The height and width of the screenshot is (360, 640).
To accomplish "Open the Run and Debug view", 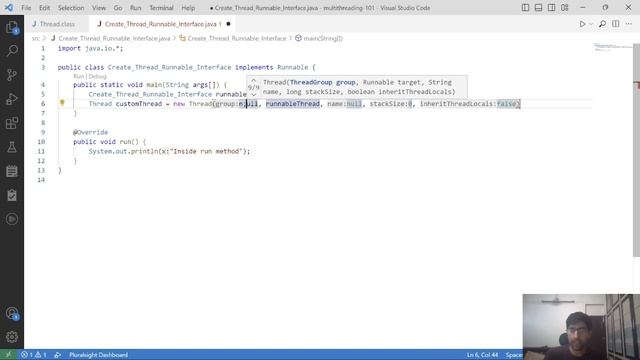I will [12, 99].
